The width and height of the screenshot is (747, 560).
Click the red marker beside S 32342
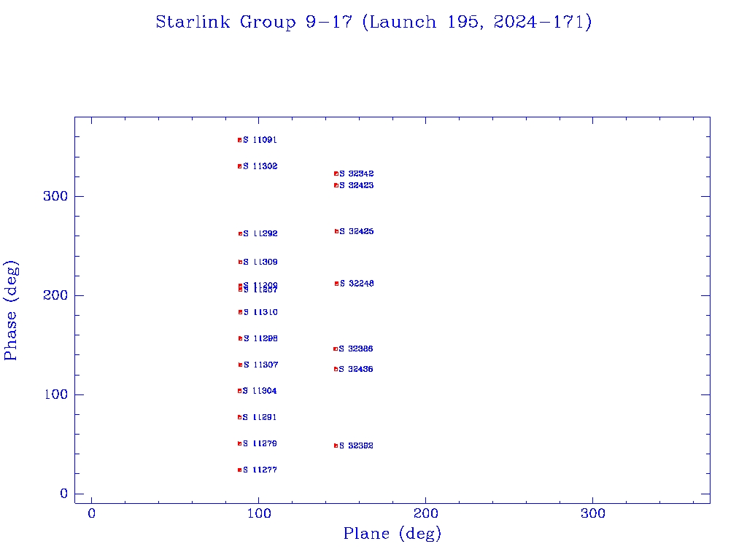pos(336,174)
